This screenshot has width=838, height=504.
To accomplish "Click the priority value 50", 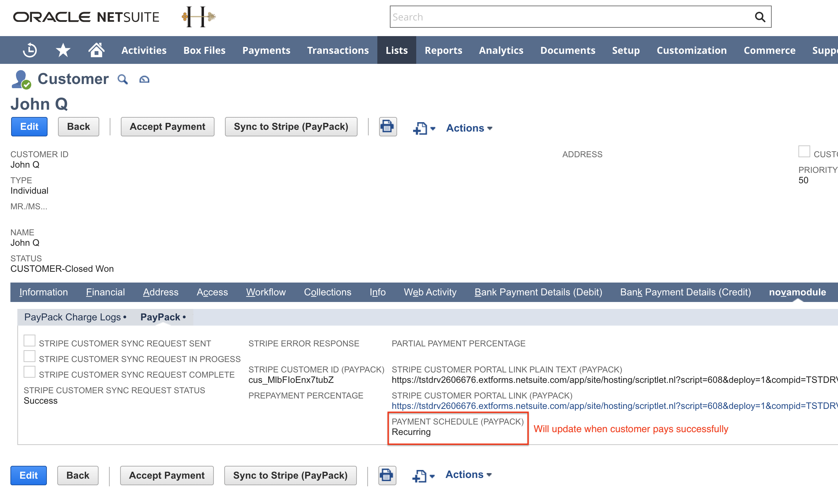I will coord(803,180).
